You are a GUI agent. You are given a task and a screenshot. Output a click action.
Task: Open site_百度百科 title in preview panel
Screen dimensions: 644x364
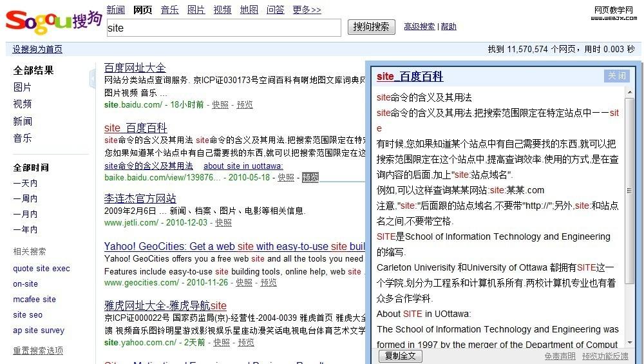(x=410, y=77)
